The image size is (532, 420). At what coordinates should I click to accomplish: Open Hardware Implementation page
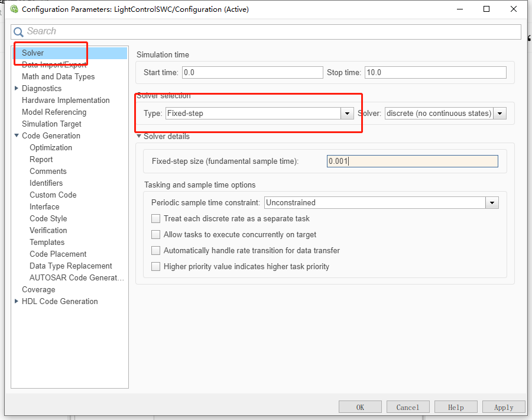pyautogui.click(x=66, y=100)
